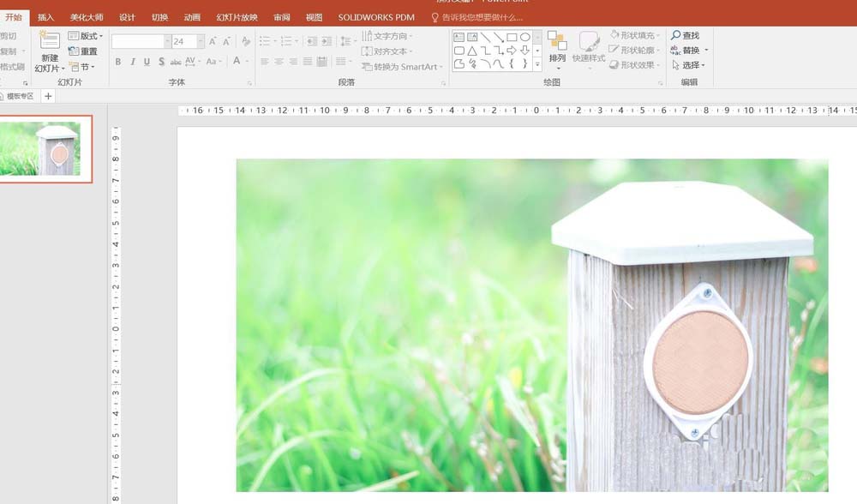Viewport: 857px width, 504px height.
Task: Expand the shapes gallery More arrow
Action: pyautogui.click(x=537, y=64)
